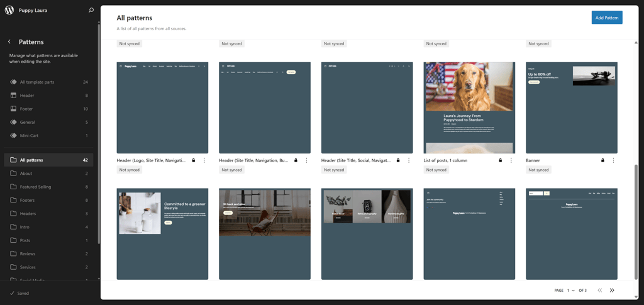644x305 pixels.
Task: Click lock icon on Banner pattern
Action: [x=602, y=160]
